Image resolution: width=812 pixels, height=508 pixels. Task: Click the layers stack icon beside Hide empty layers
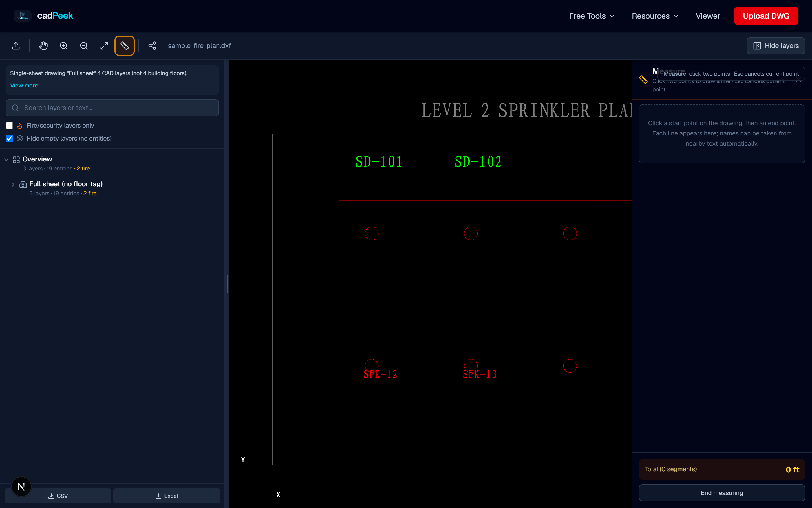[20, 138]
